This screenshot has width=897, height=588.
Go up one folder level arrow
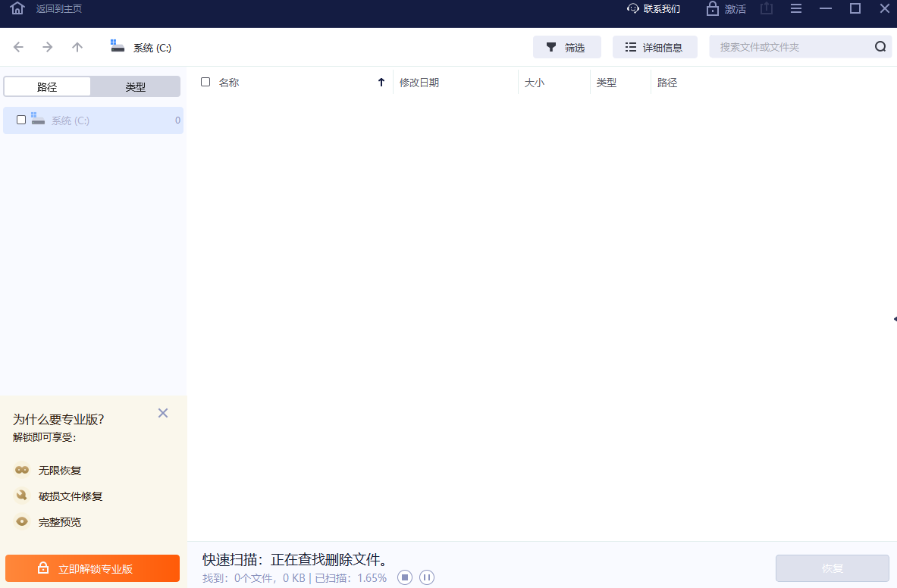click(x=77, y=47)
